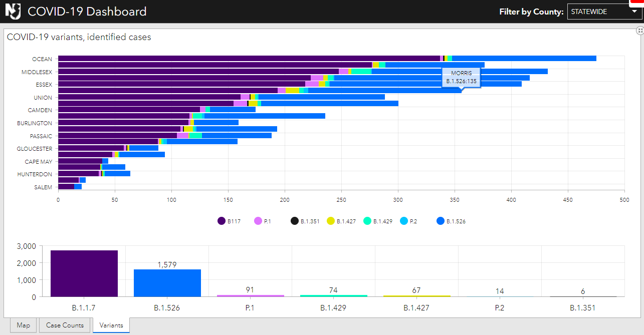Screen dimensions: 644x335
Task: Select the purple B.1.1.7 bar in the lower chart
Action: click(84, 273)
